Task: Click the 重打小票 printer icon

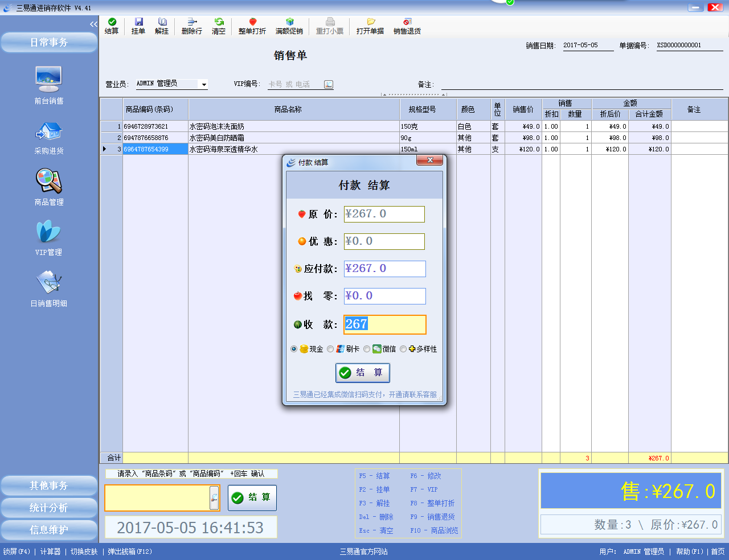Action: pyautogui.click(x=330, y=26)
